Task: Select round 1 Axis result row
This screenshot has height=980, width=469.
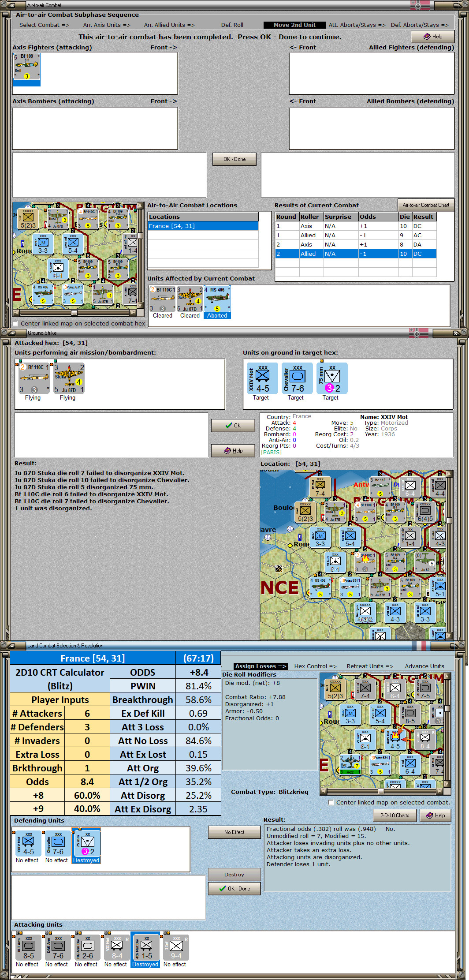Action: 356,226
